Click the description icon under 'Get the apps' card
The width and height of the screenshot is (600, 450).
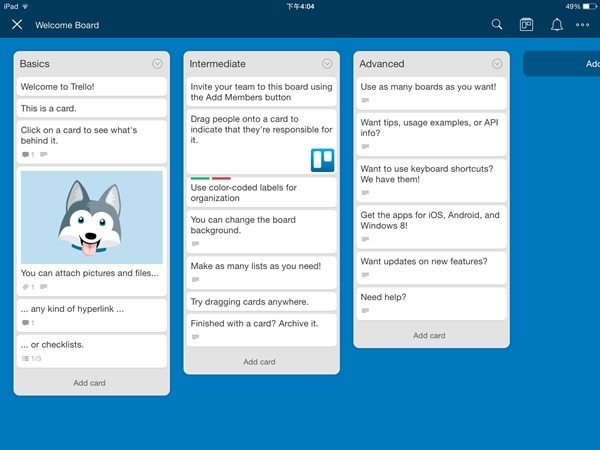pyautogui.click(x=365, y=239)
